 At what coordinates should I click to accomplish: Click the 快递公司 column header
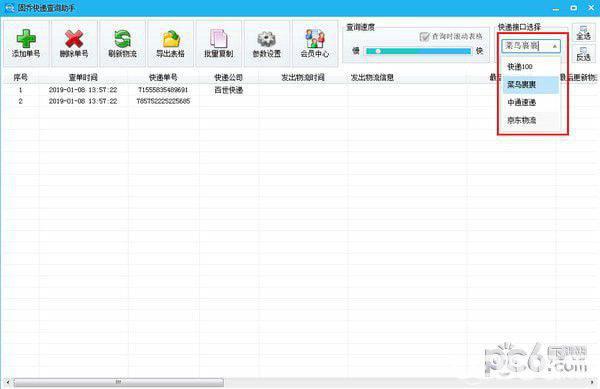[228, 77]
